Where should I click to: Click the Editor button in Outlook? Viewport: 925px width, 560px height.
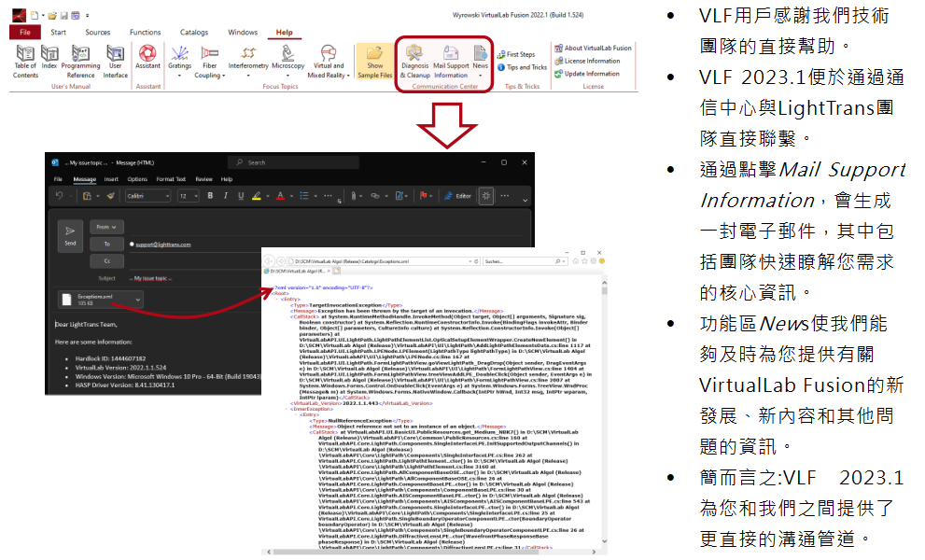457,196
